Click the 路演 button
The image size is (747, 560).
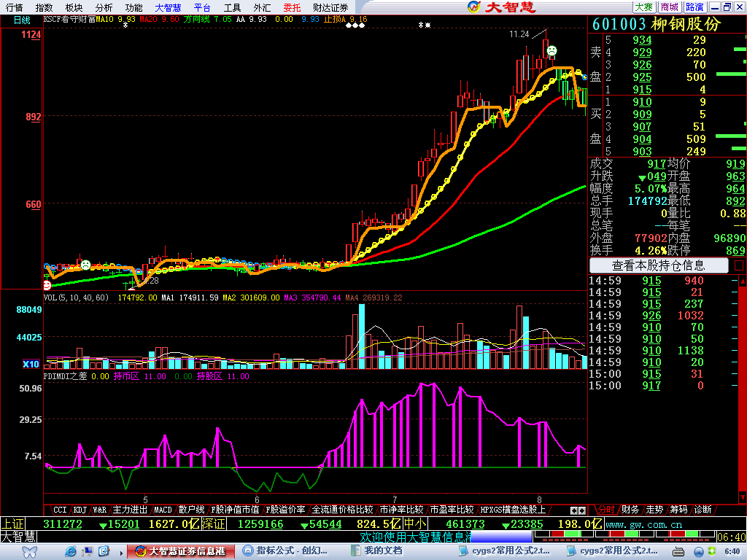pos(694,7)
